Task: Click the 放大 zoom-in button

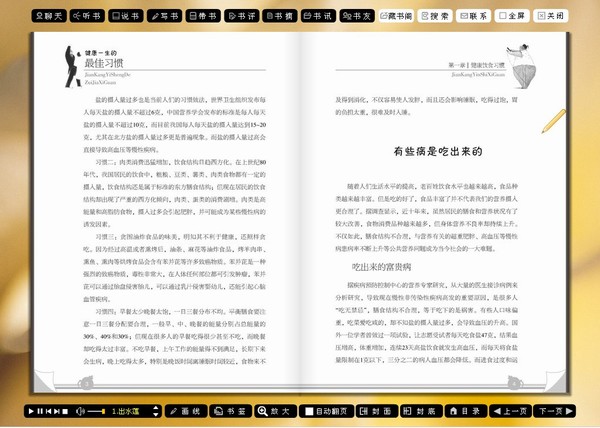Action: (275, 411)
